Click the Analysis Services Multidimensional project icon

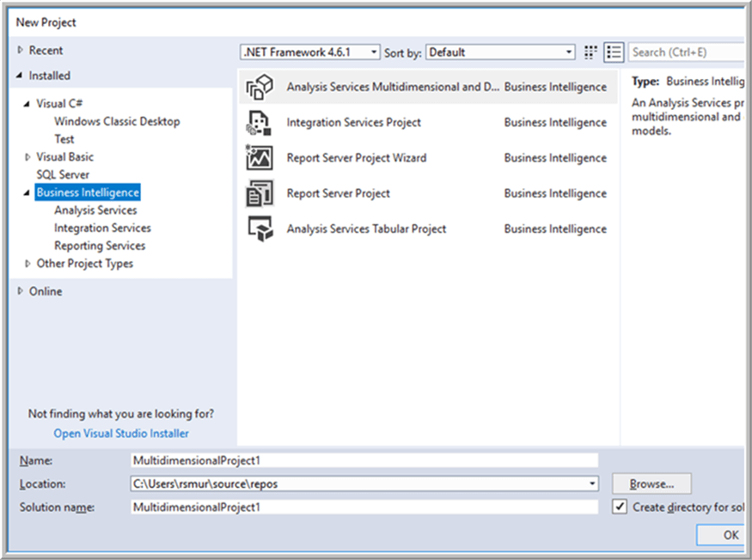pos(260,87)
